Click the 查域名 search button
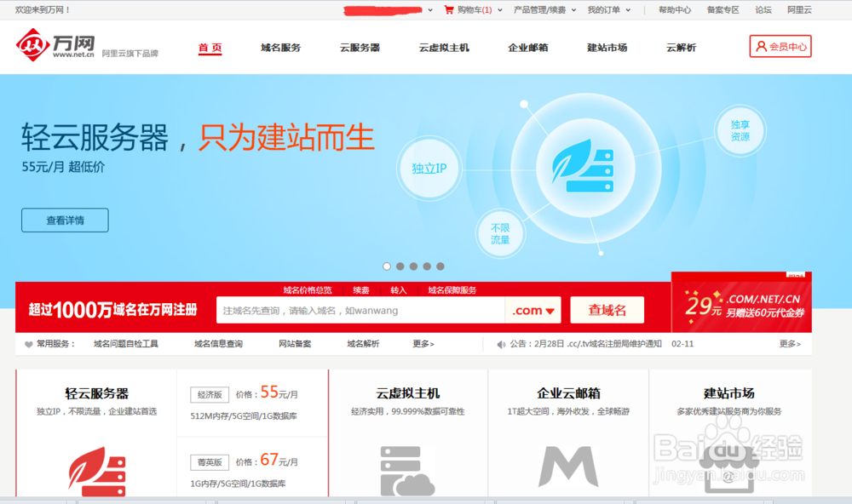 coord(607,310)
